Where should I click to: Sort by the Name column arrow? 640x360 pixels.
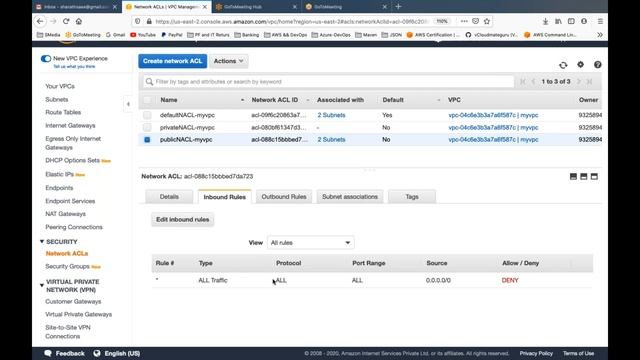[242, 100]
